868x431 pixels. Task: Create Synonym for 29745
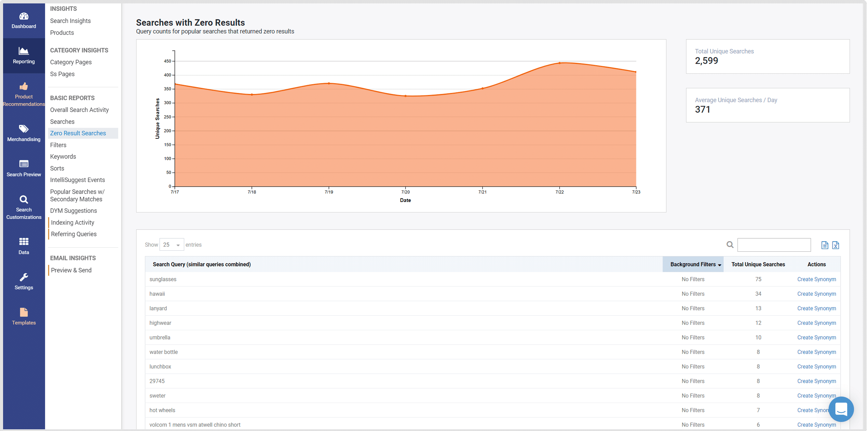pyautogui.click(x=816, y=381)
